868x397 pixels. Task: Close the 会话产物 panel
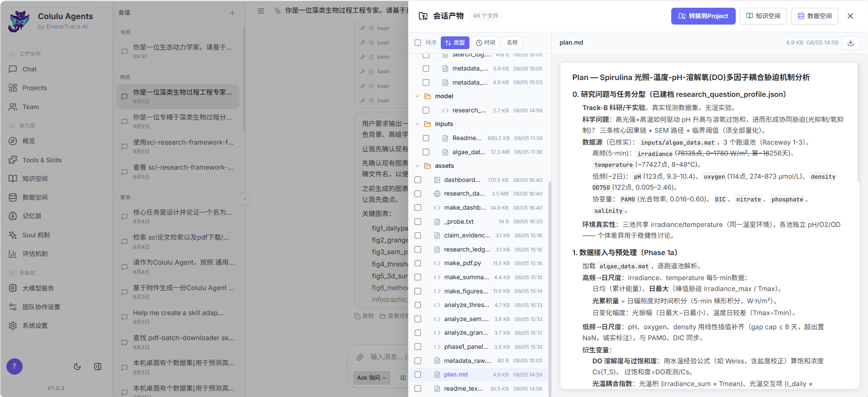pos(850,16)
